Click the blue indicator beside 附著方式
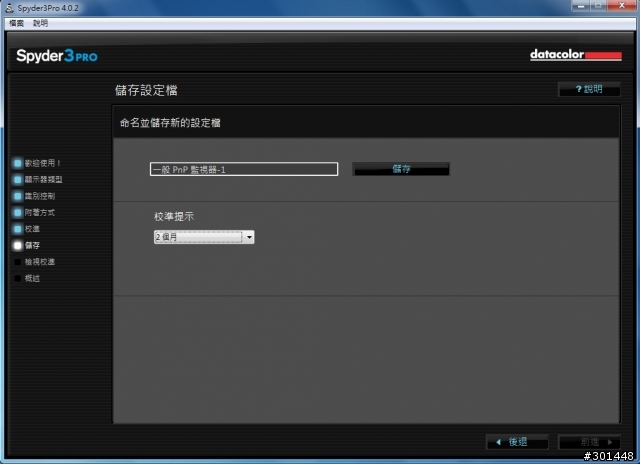640x464 pixels. coord(18,213)
